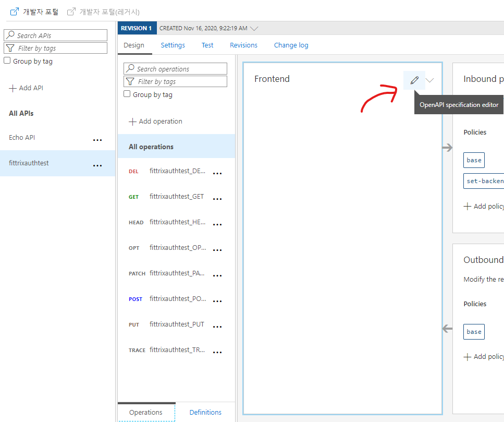Expand the revision created date dropdown
Screen dimensions: 504x422
click(x=254, y=28)
